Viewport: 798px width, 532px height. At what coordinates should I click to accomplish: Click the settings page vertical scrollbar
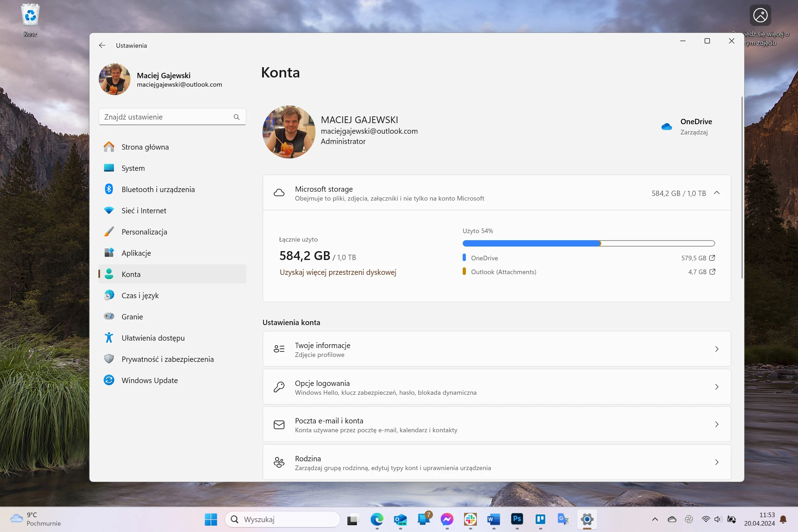742,187
